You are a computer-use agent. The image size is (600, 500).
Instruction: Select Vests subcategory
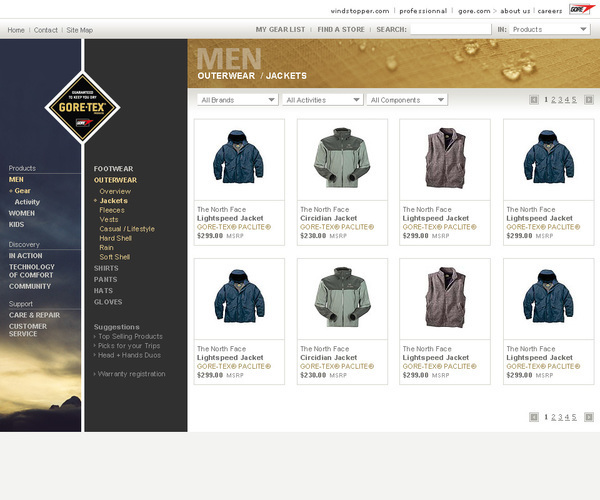pyautogui.click(x=109, y=220)
